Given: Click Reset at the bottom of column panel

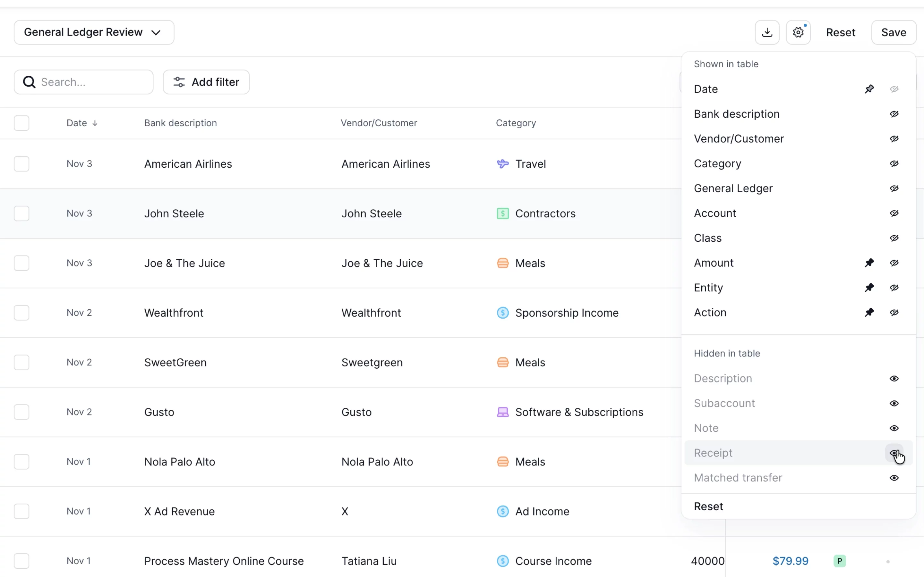Looking at the screenshot, I should click(708, 506).
